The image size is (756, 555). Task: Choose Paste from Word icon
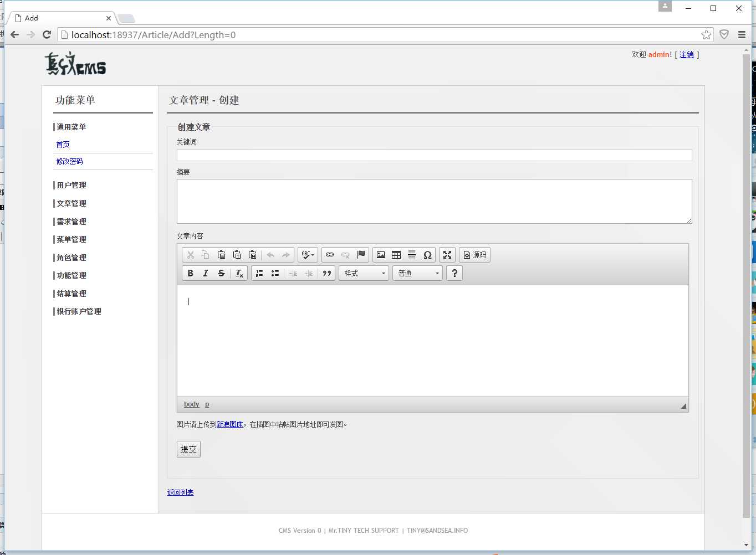pyautogui.click(x=252, y=255)
